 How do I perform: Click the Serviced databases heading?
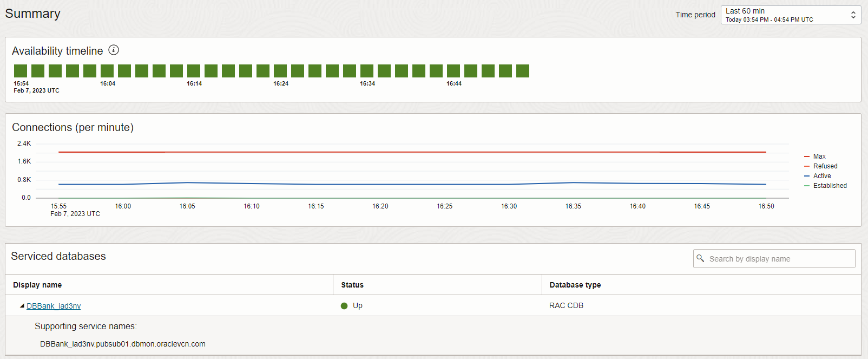click(58, 256)
